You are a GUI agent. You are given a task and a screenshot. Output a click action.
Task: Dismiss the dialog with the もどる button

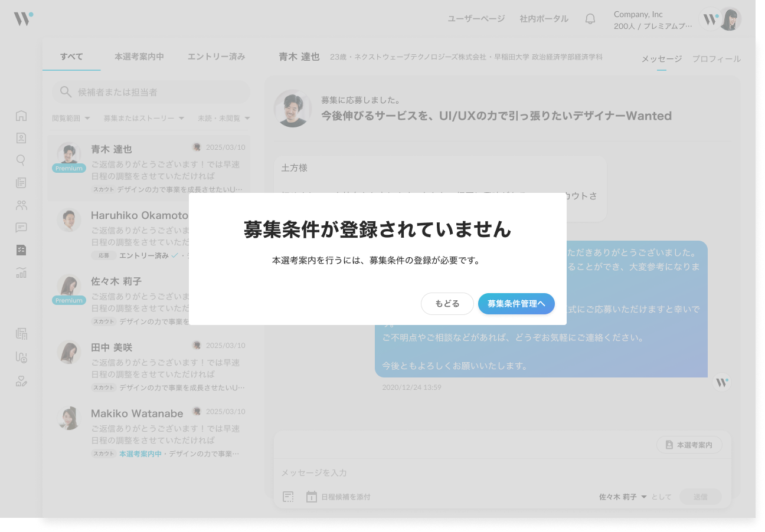447,303
